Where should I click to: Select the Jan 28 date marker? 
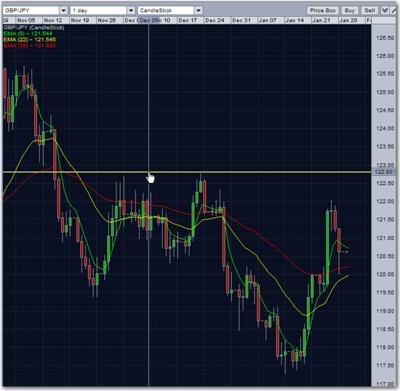point(348,20)
